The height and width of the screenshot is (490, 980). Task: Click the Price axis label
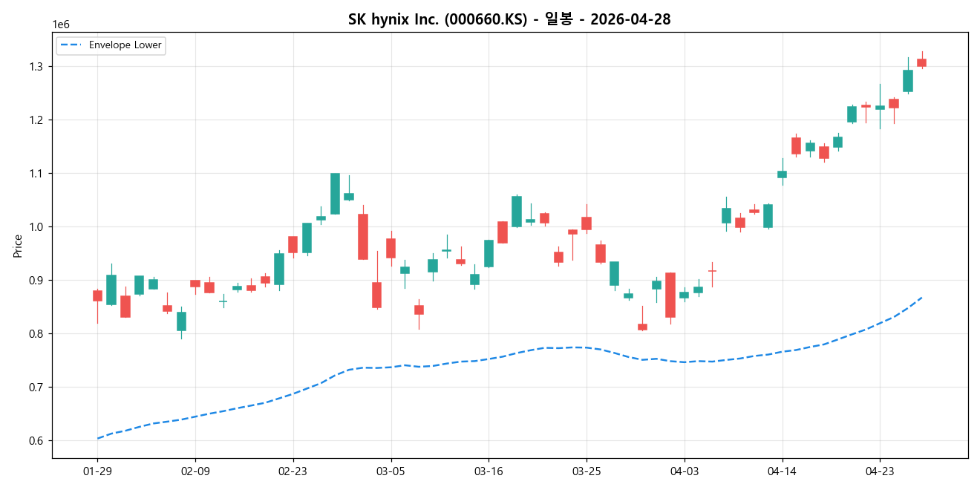(18, 245)
